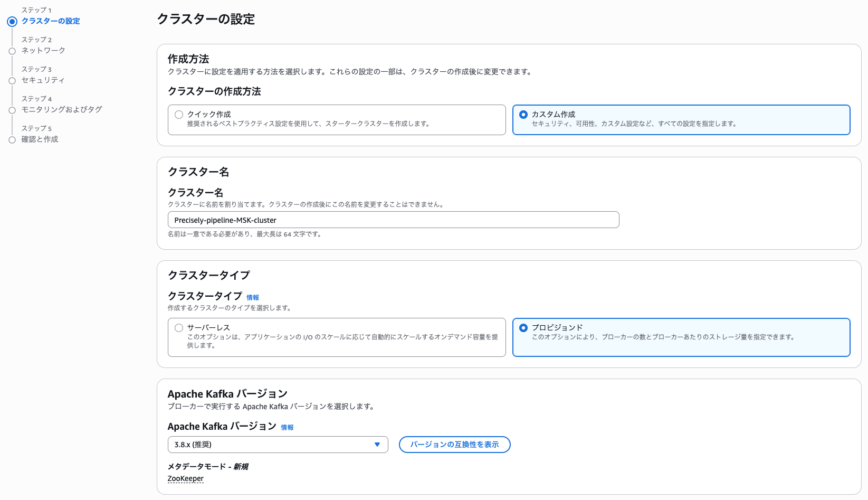The image size is (868, 500).
Task: Select カスタム作成 radio option
Action: tap(523, 115)
